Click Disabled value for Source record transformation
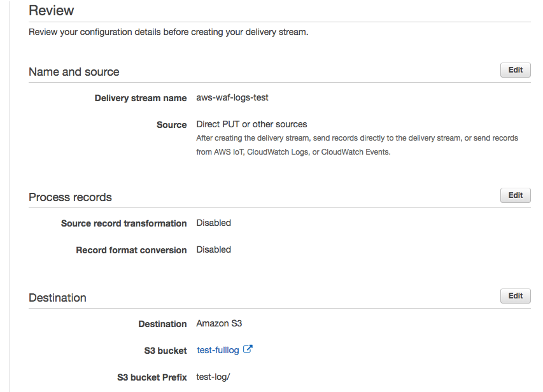The height and width of the screenshot is (392, 543). (213, 223)
